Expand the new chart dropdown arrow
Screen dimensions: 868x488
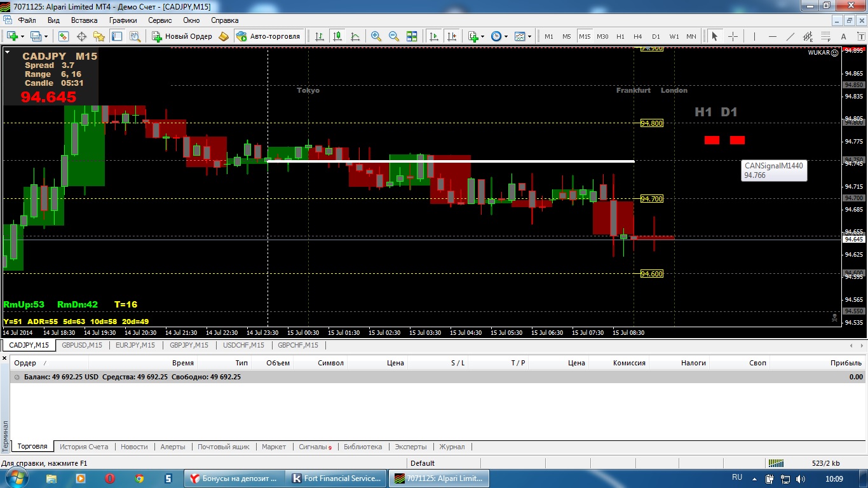22,36
